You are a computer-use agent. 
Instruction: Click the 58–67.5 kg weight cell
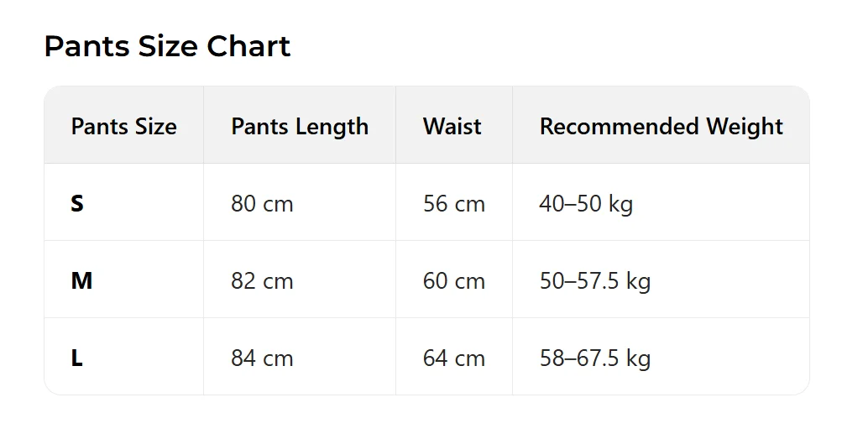pyautogui.click(x=594, y=358)
